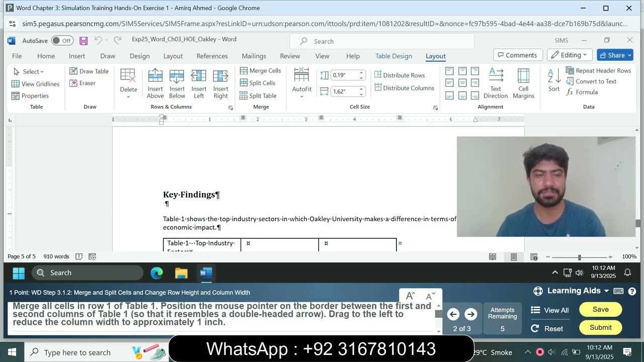Select the table Eraser tool
644x362 pixels.
(x=83, y=83)
